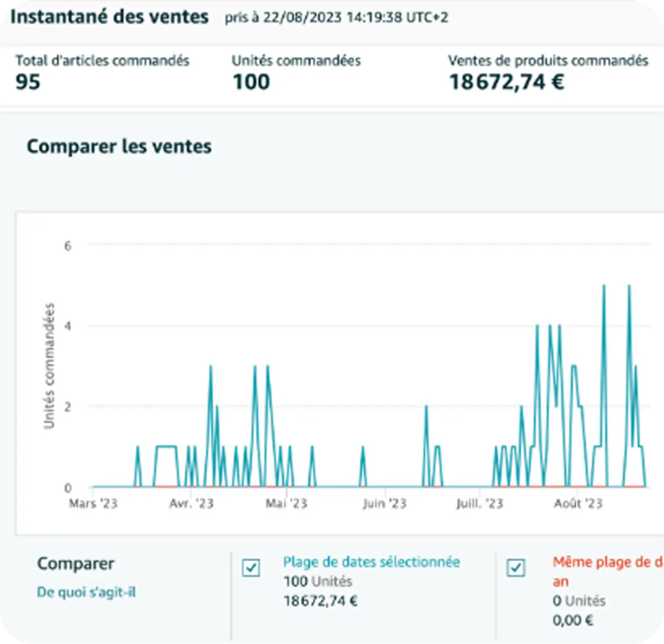
Task: Click the Instantané des ventes heading
Action: [x=109, y=17]
